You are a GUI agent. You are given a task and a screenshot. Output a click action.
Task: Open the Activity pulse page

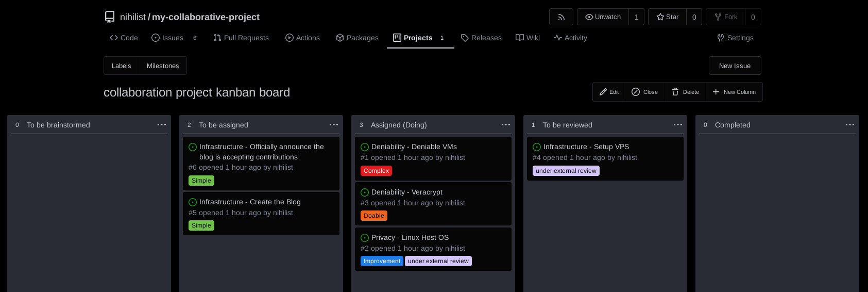click(570, 38)
